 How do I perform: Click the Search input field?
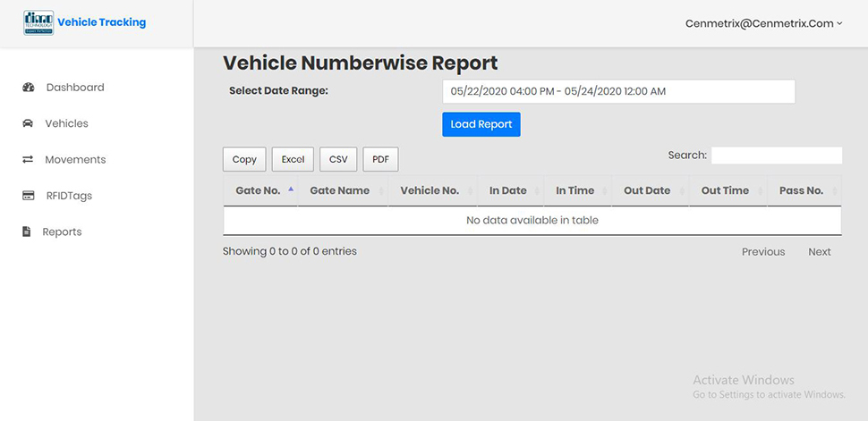point(777,156)
